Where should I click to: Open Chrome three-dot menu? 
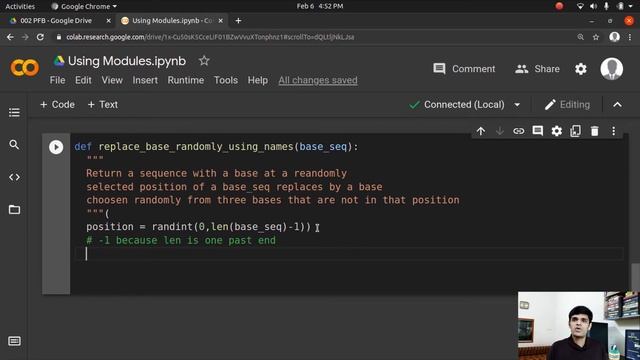pyautogui.click(x=630, y=37)
